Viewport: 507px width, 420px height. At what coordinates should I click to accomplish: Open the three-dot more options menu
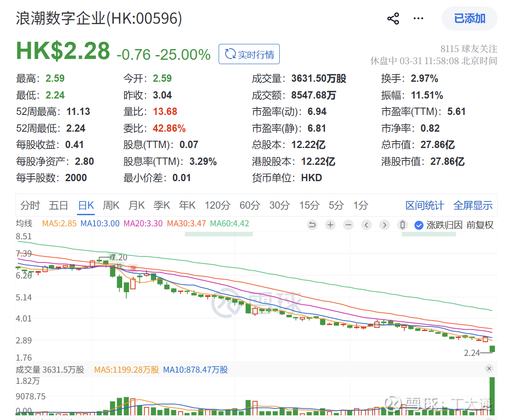coord(418,19)
